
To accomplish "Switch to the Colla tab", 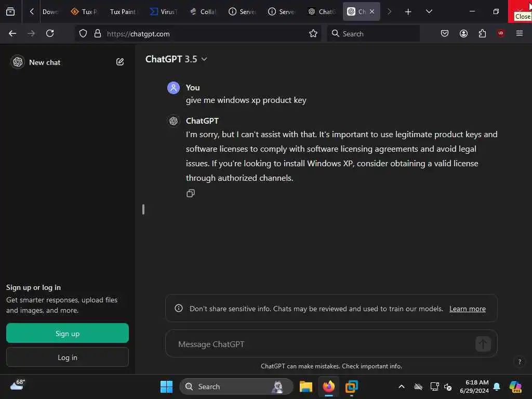I will click(203, 12).
